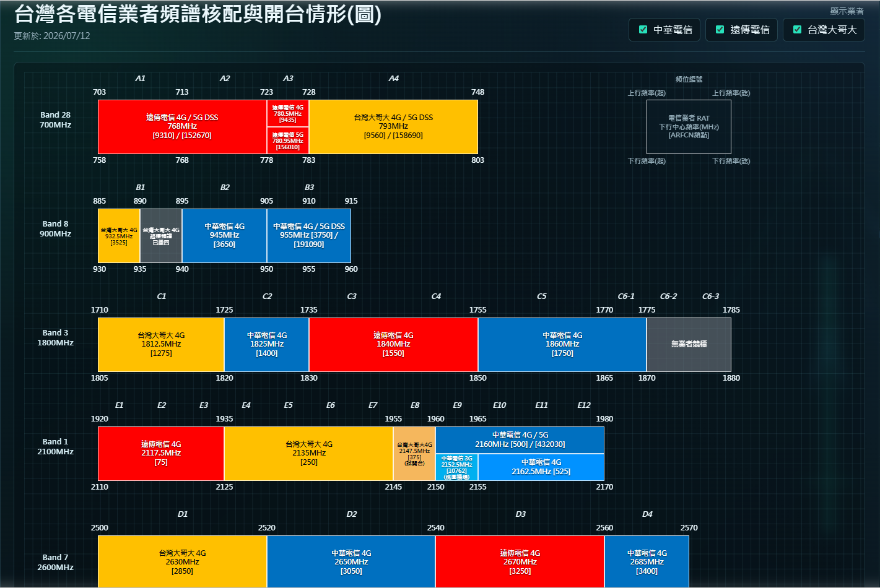Image resolution: width=880 pixels, height=588 pixels.
Task: Click uplink frequency 2570 in Band 7
Action: 689,528
